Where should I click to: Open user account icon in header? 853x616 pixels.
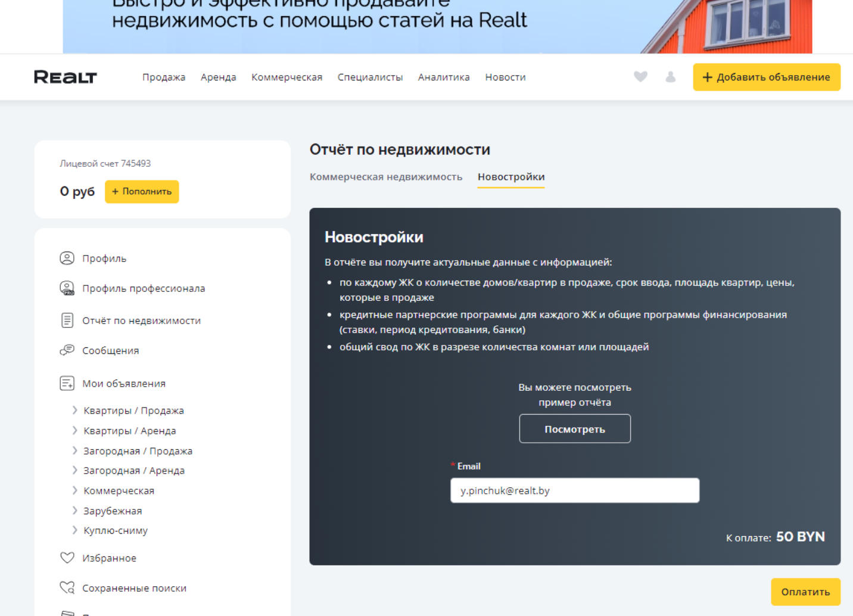(x=671, y=77)
